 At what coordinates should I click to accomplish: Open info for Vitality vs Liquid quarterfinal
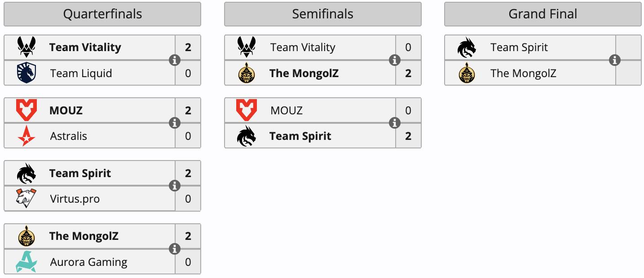[x=175, y=60]
